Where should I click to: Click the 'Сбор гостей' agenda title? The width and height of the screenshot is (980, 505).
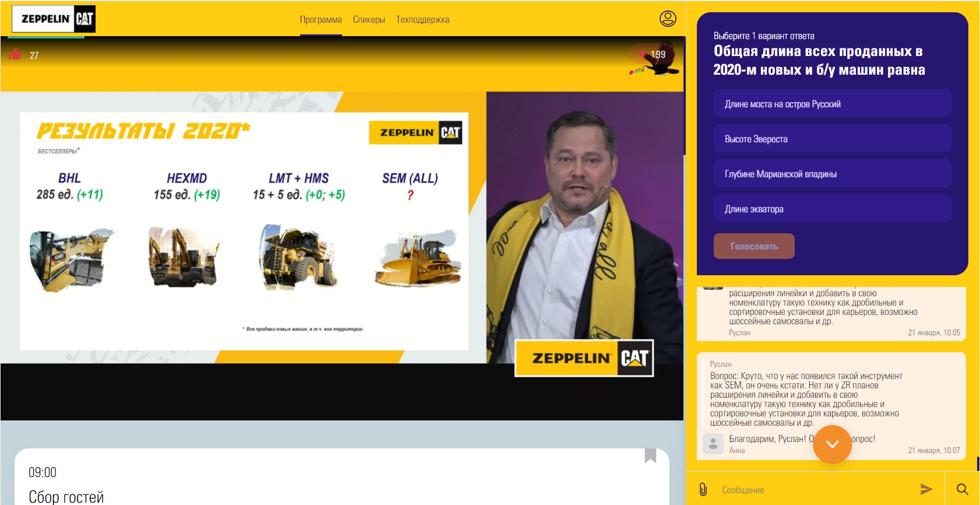[x=66, y=497]
